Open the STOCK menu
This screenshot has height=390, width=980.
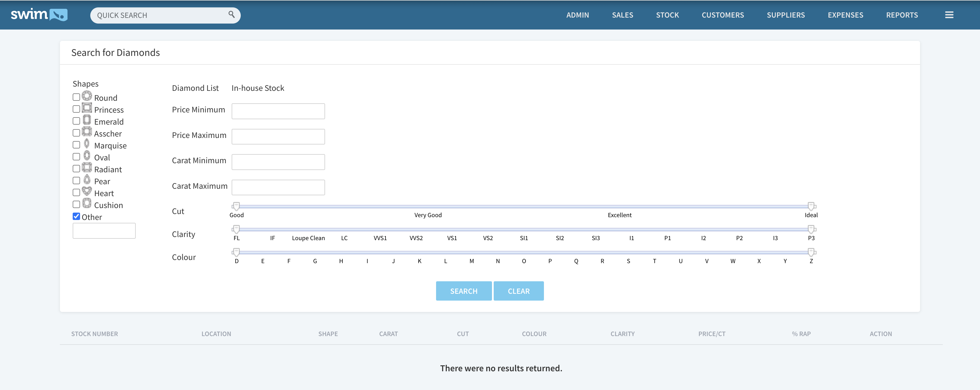pos(667,15)
